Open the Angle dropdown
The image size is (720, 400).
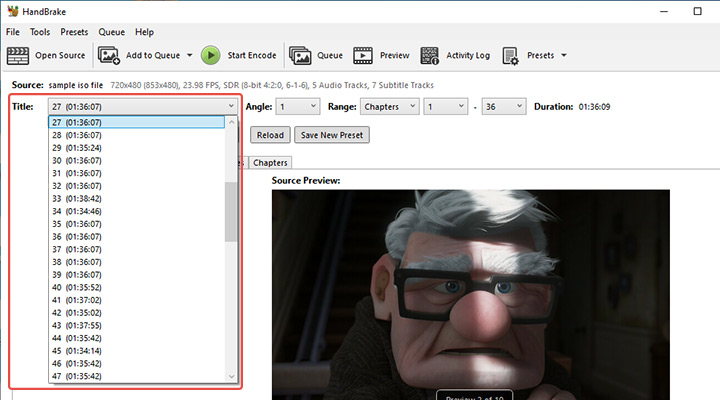click(298, 107)
